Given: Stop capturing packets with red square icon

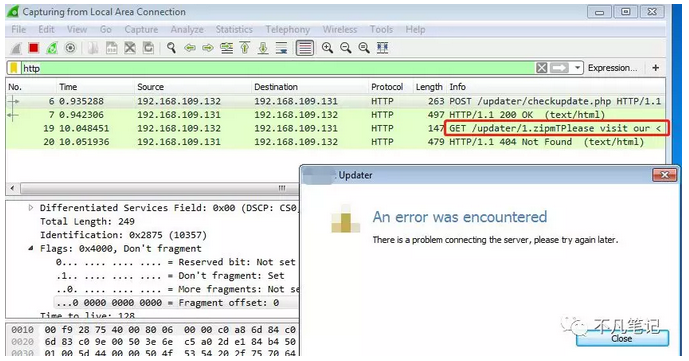Looking at the screenshot, I should [x=34, y=48].
